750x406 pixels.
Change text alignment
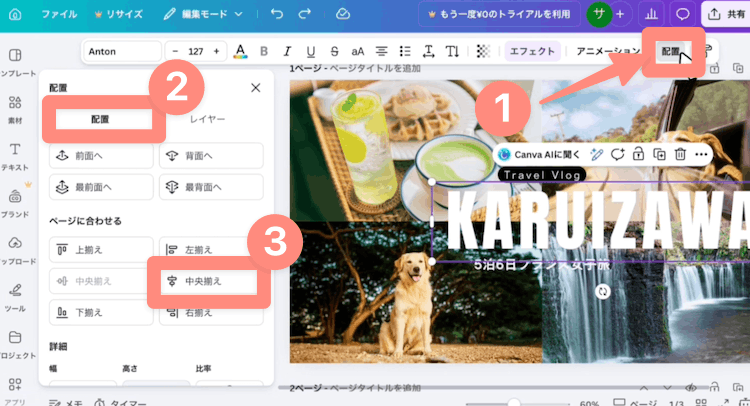pos(381,51)
